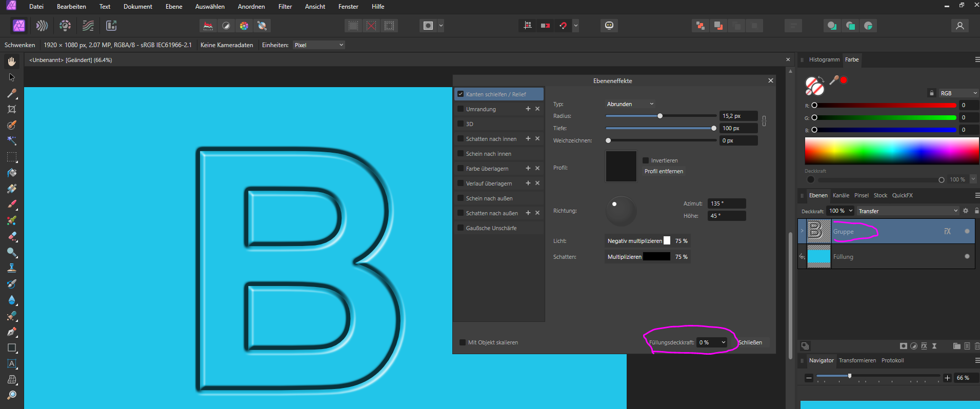Switch to the Histogramm tab
This screenshot has height=409, width=980.
pyautogui.click(x=824, y=59)
